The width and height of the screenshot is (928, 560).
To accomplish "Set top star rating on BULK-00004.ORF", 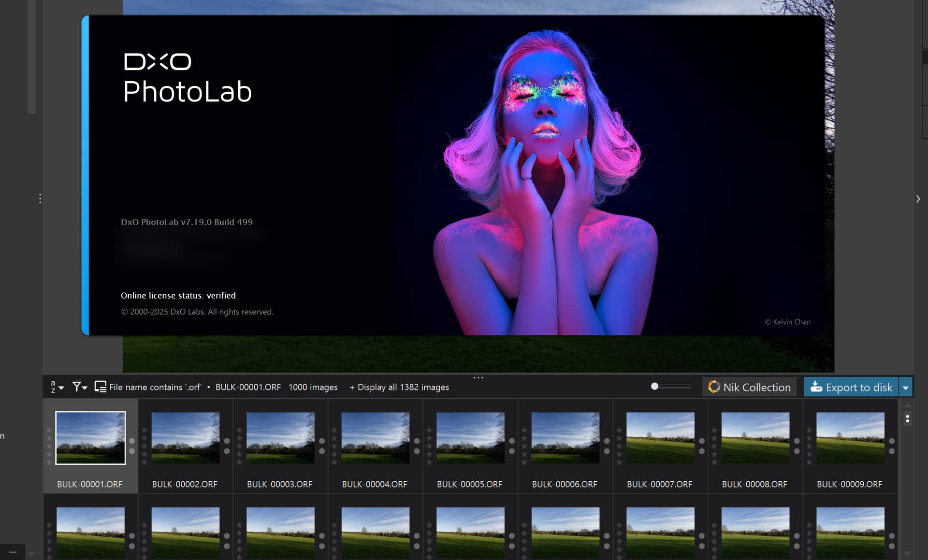I will (334, 430).
